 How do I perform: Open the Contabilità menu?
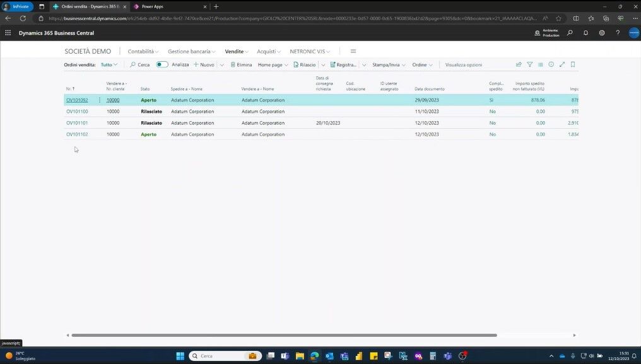click(x=143, y=51)
